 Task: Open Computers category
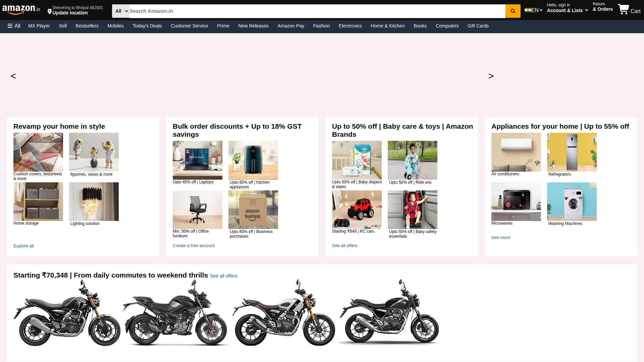[x=447, y=26]
